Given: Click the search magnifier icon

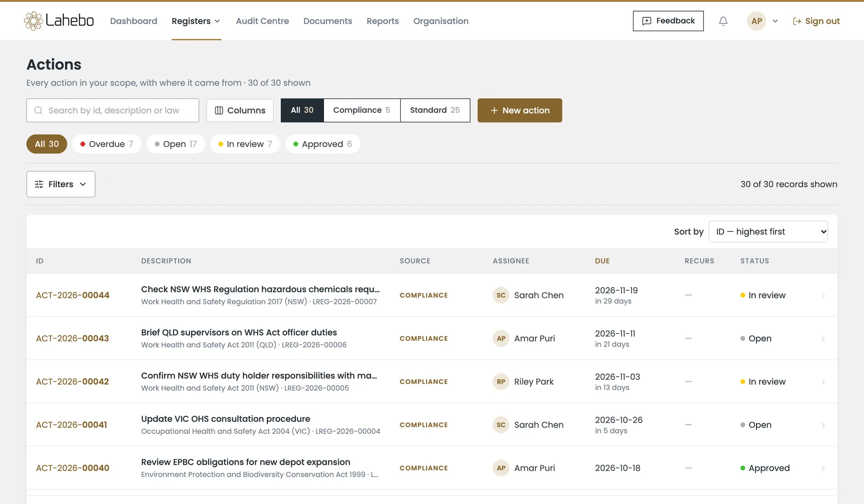Looking at the screenshot, I should pos(38,110).
